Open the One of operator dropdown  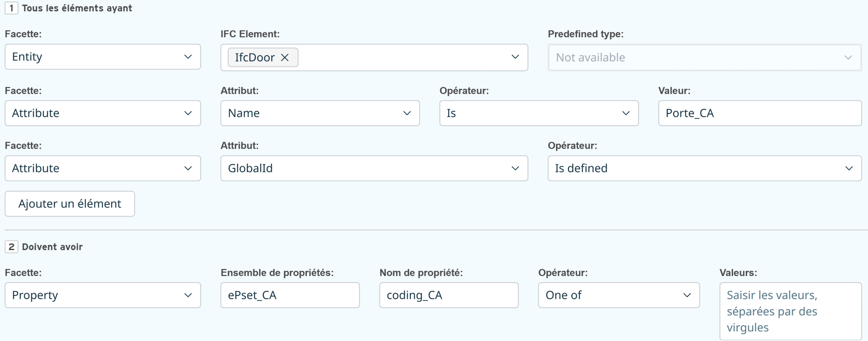click(x=619, y=295)
